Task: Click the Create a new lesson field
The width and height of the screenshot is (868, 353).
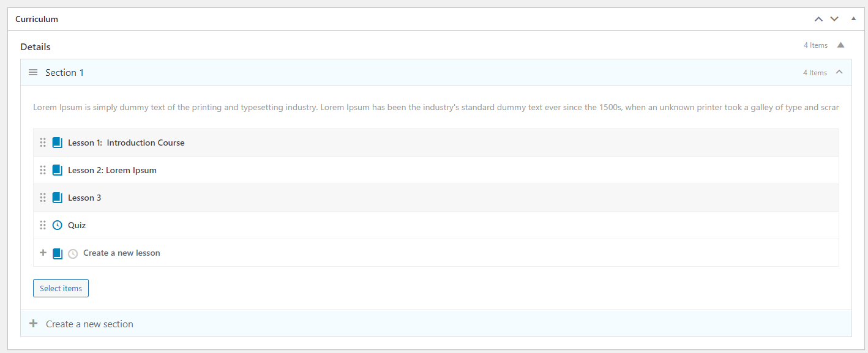Action: (459, 253)
